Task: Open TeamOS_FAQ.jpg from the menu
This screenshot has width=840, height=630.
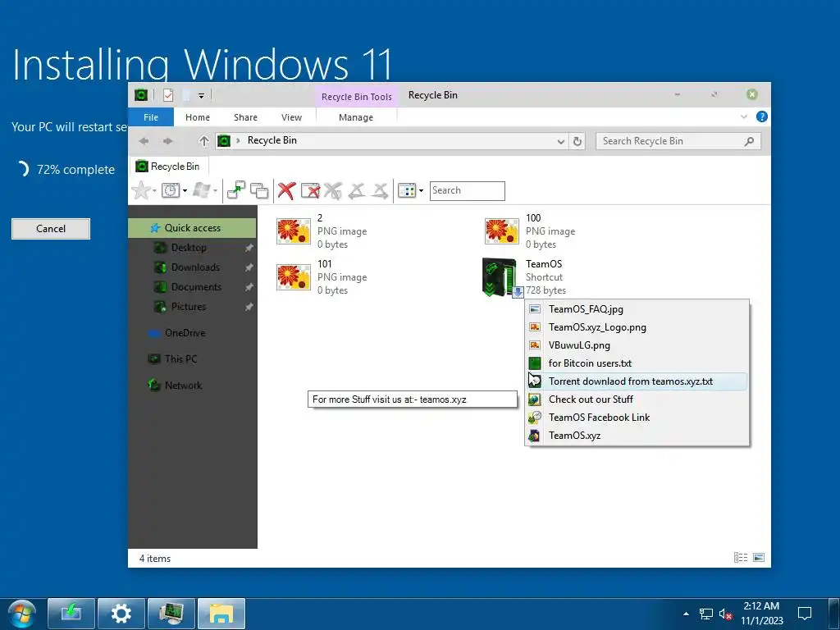Action: point(637,309)
